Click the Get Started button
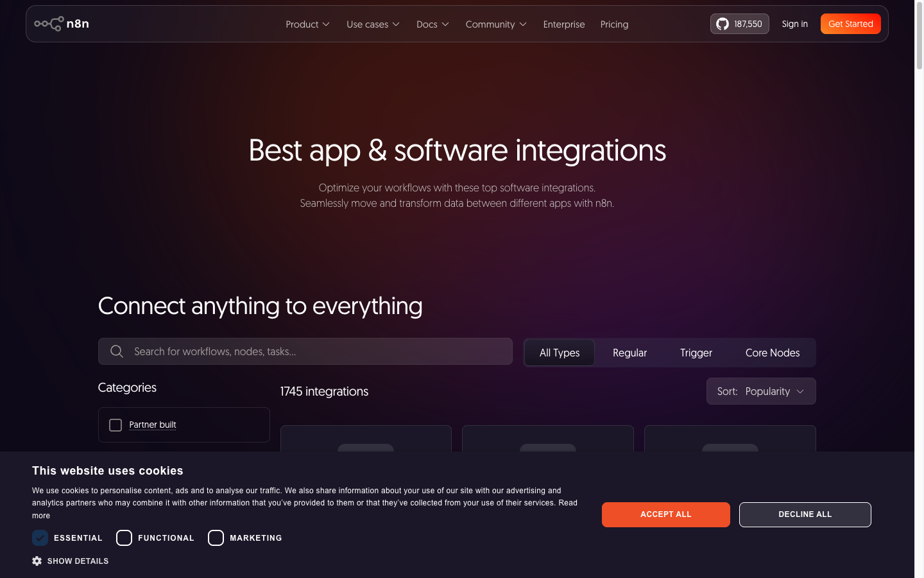This screenshot has height=578, width=924. click(851, 24)
